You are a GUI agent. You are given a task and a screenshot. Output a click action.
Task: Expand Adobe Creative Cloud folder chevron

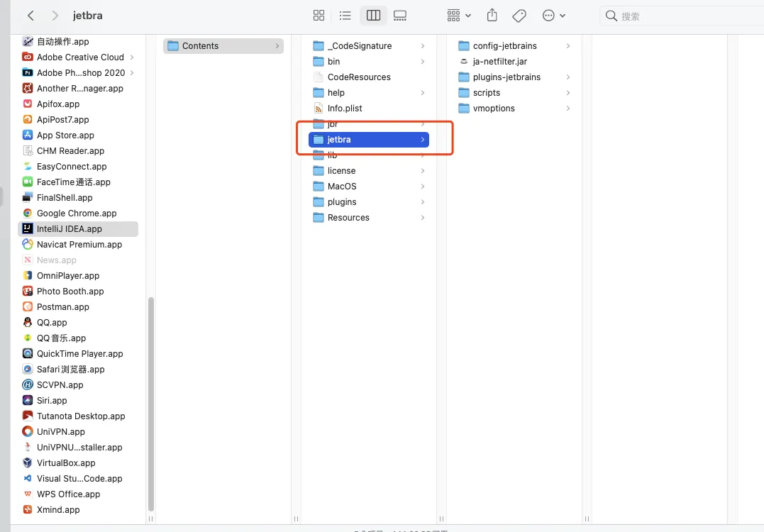coord(133,57)
